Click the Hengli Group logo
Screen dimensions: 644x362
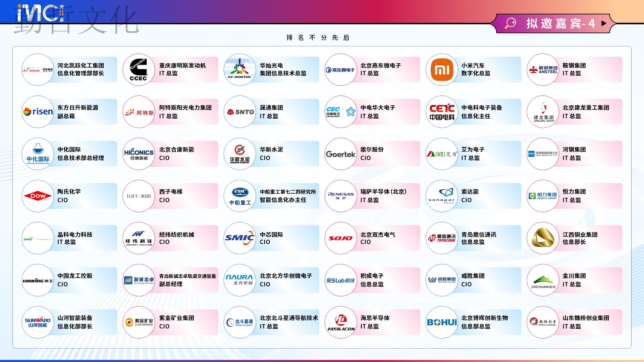[x=542, y=196]
